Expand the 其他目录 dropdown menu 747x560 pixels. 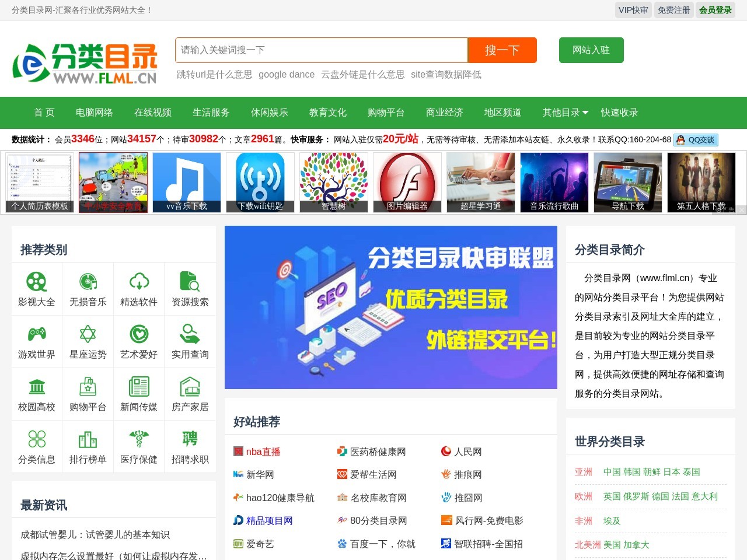click(565, 113)
